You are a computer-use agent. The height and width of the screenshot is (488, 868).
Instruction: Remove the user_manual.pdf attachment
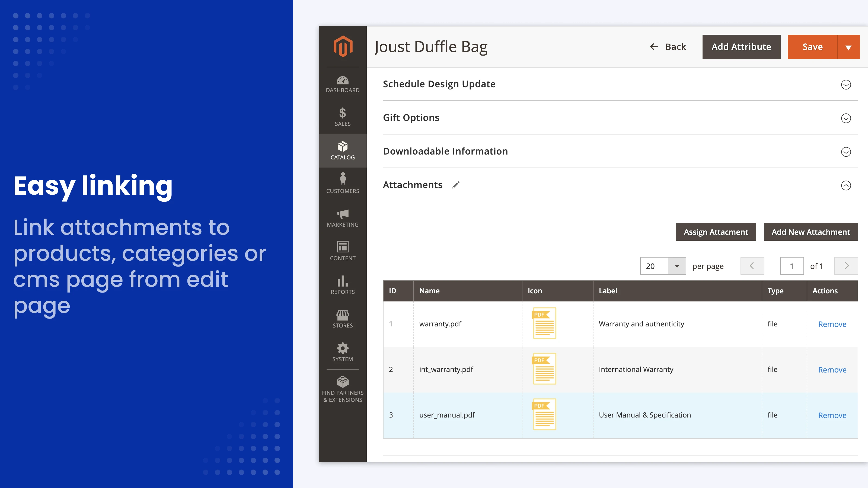tap(832, 415)
